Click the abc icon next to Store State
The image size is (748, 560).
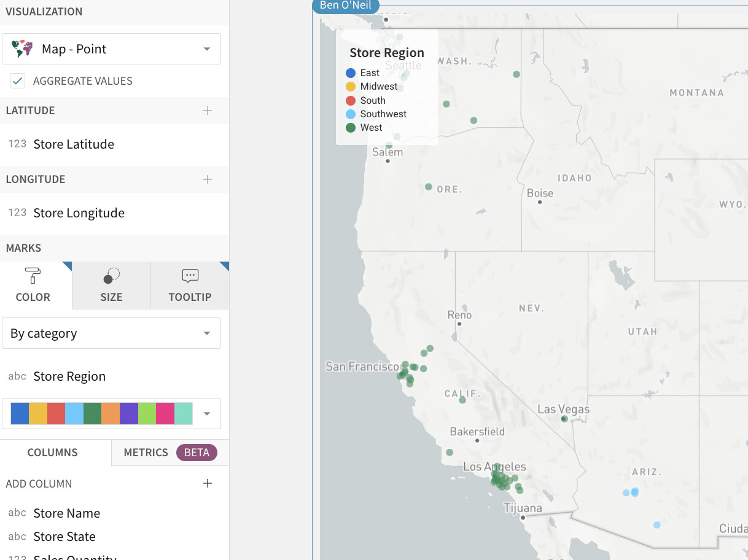[x=17, y=537]
